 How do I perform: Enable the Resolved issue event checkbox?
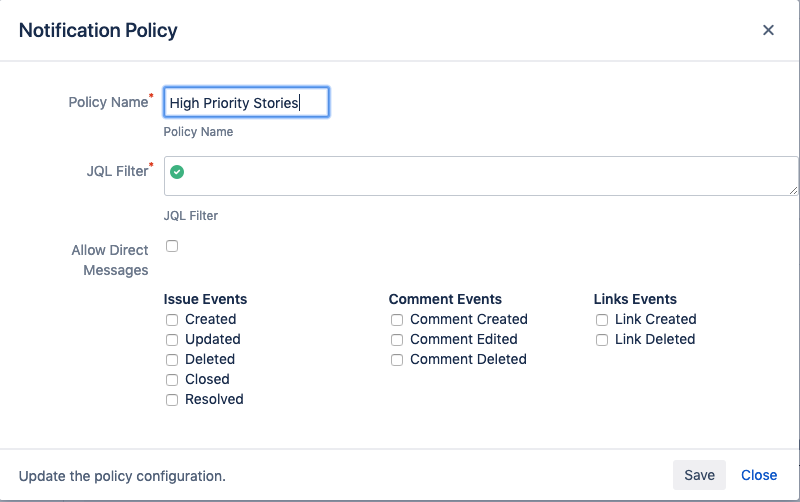coord(172,400)
